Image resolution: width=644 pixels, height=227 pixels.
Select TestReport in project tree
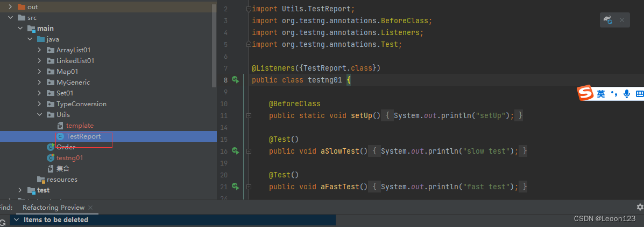point(83,136)
